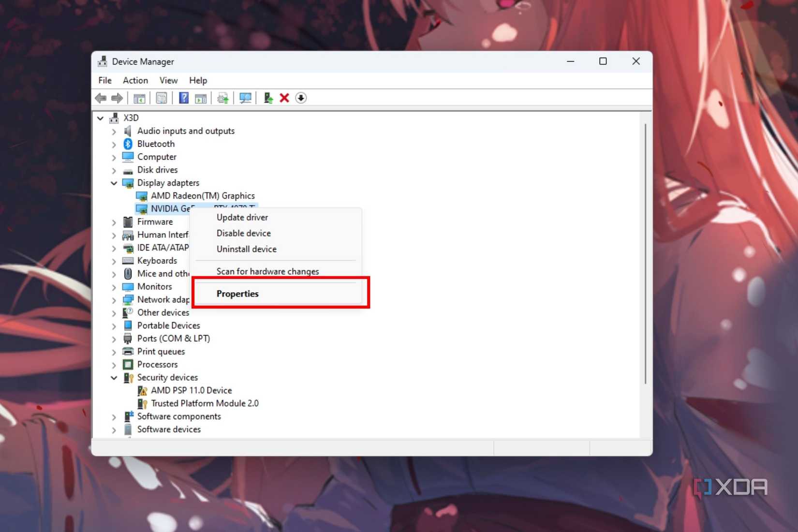Click the Disable device down-arrow toolbar icon
798x532 pixels.
point(301,98)
